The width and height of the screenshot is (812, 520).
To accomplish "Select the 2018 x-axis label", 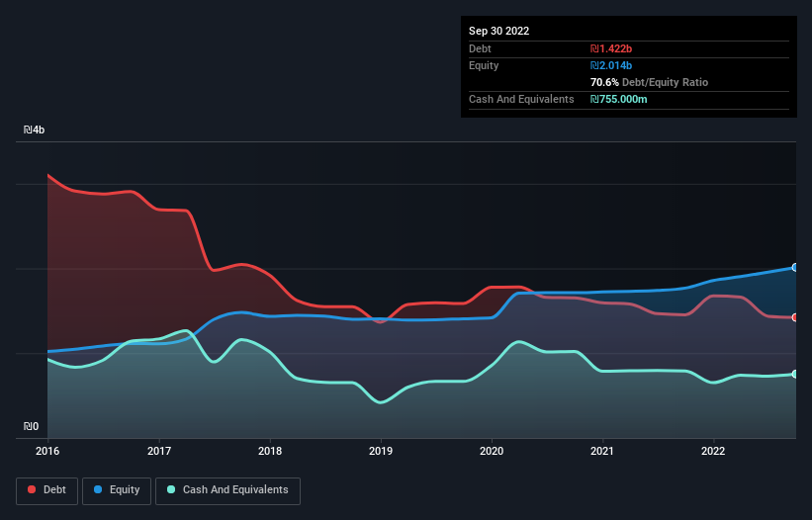I will (x=270, y=451).
